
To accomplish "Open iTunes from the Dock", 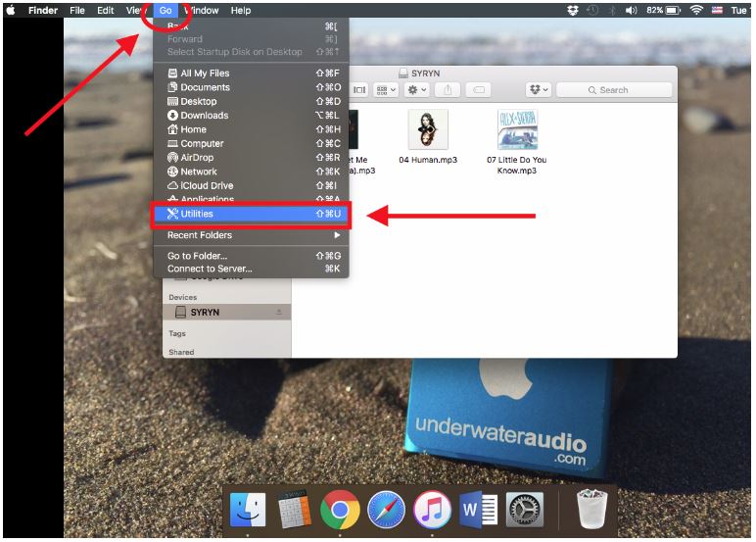I will [432, 510].
